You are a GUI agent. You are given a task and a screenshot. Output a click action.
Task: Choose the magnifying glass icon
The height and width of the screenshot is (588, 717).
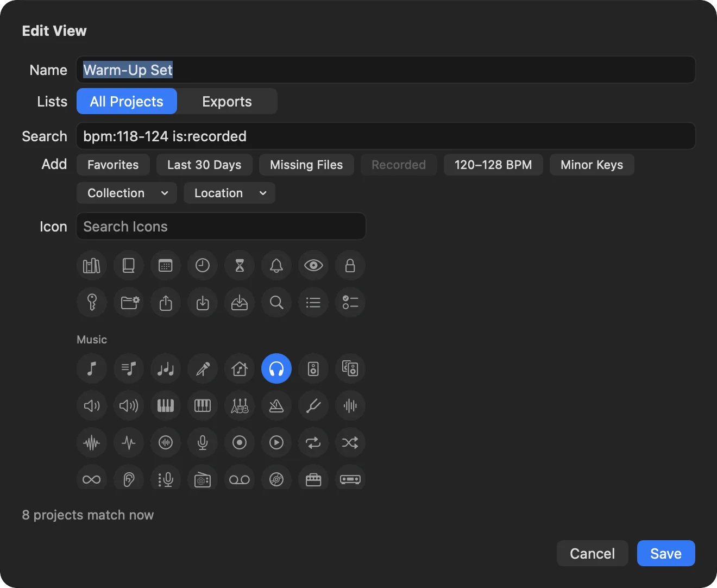[276, 303]
